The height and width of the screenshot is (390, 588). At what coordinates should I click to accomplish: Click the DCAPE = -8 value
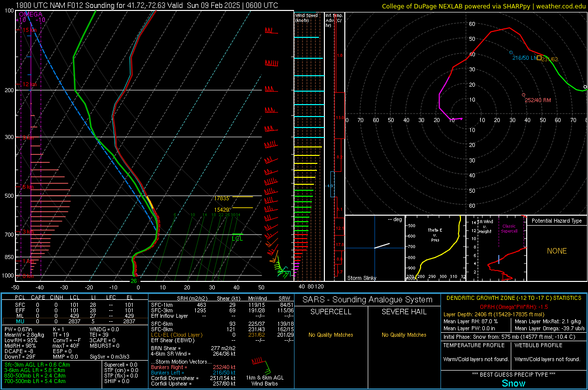[x=19, y=351]
